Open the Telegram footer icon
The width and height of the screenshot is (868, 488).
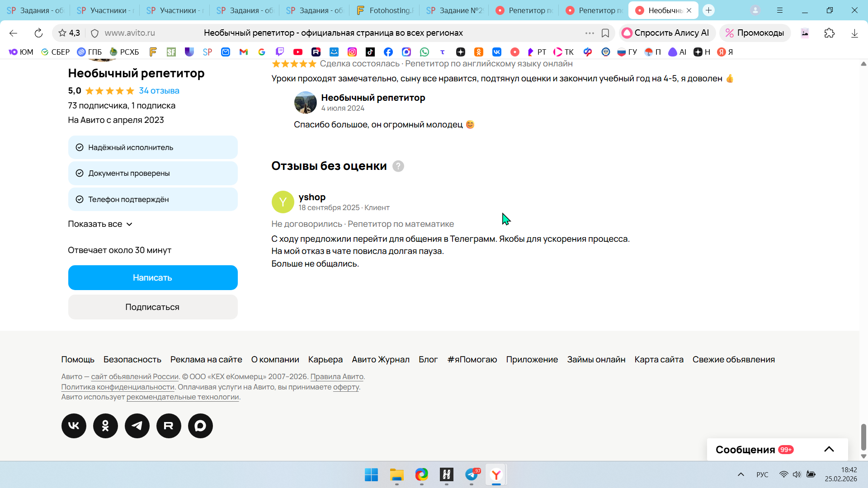(137, 426)
